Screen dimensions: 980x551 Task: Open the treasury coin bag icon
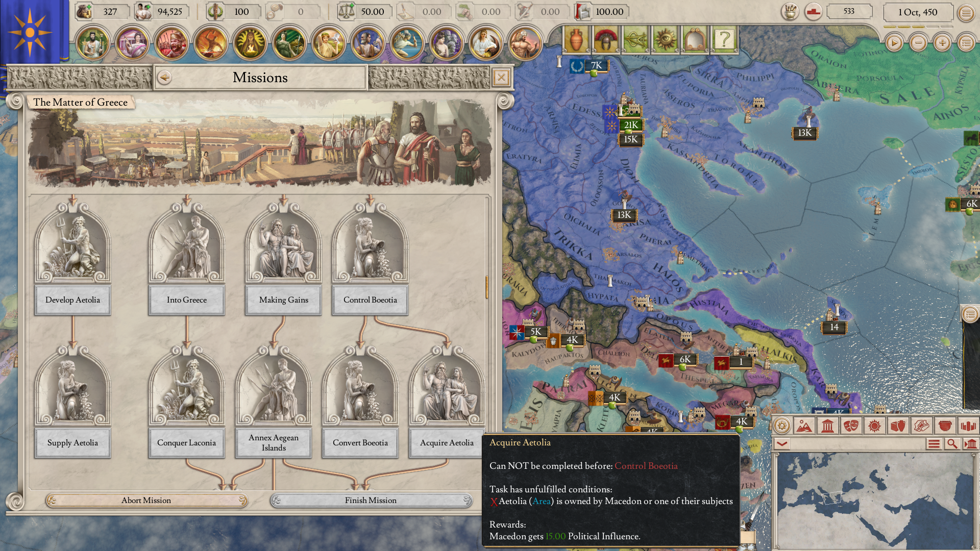click(84, 11)
